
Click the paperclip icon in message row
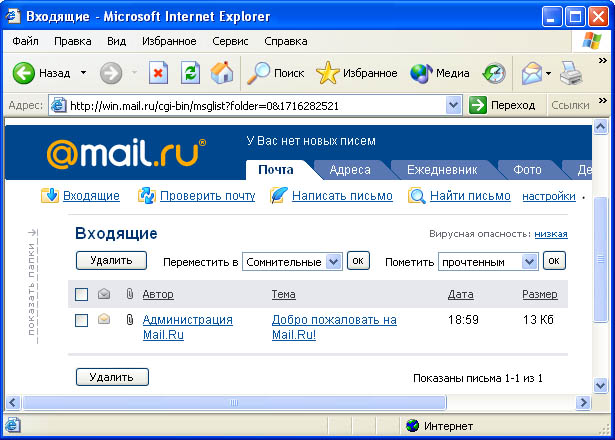pos(130,320)
